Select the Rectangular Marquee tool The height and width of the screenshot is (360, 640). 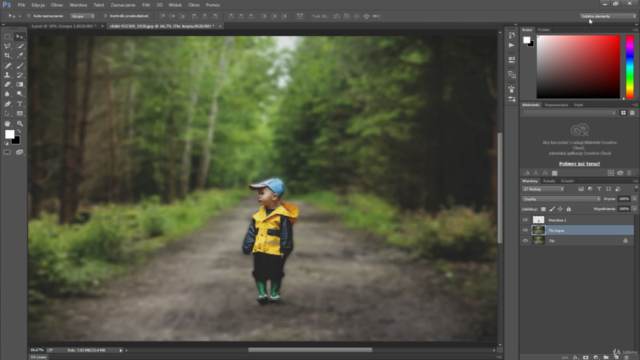7,37
